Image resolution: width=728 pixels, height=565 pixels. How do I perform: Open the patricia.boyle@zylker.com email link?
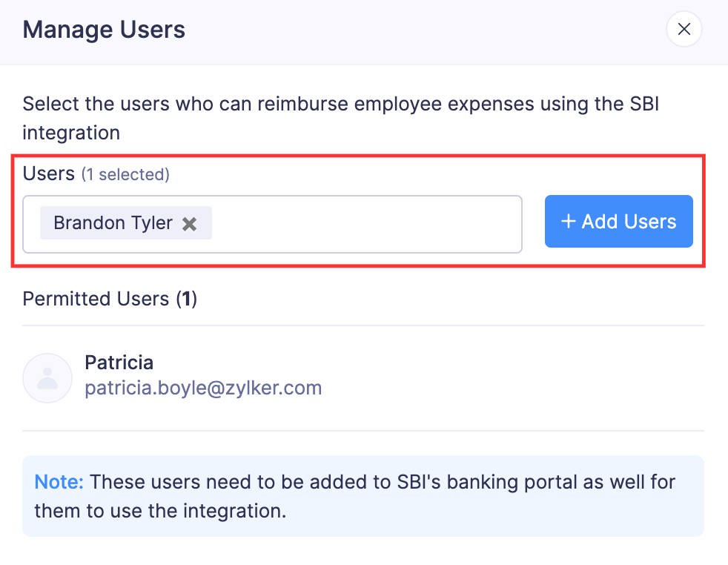pyautogui.click(x=203, y=387)
